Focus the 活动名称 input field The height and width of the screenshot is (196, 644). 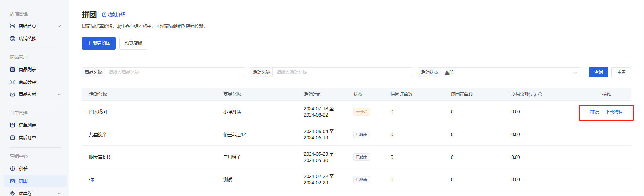pos(343,72)
